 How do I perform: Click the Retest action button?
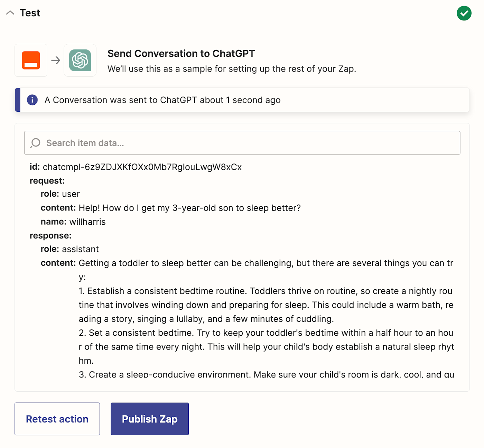tap(57, 419)
